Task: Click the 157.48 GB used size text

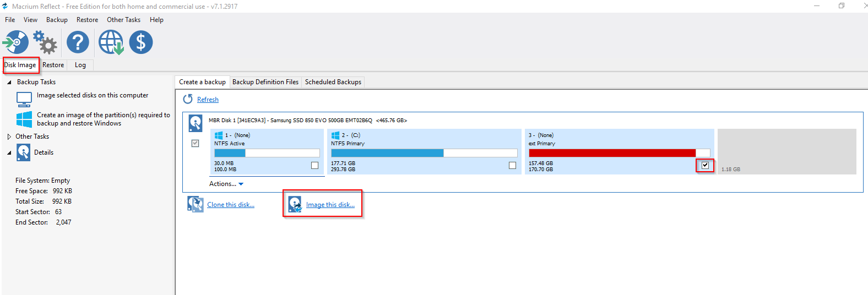Action: tap(541, 163)
